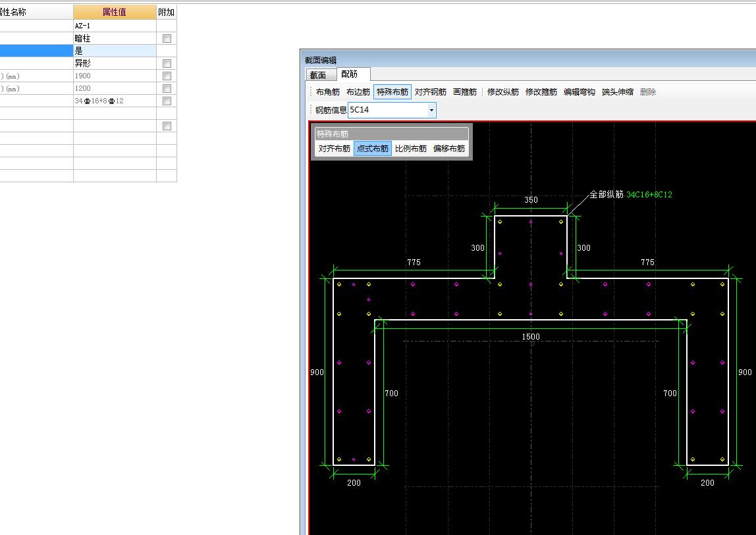Open the 钢筋信息 dropdown arrow

pos(431,110)
